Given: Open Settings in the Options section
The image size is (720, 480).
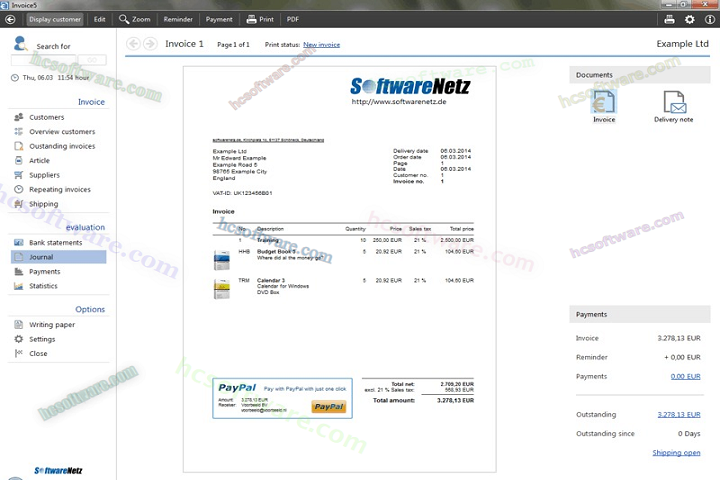Looking at the screenshot, I should pos(42,339).
